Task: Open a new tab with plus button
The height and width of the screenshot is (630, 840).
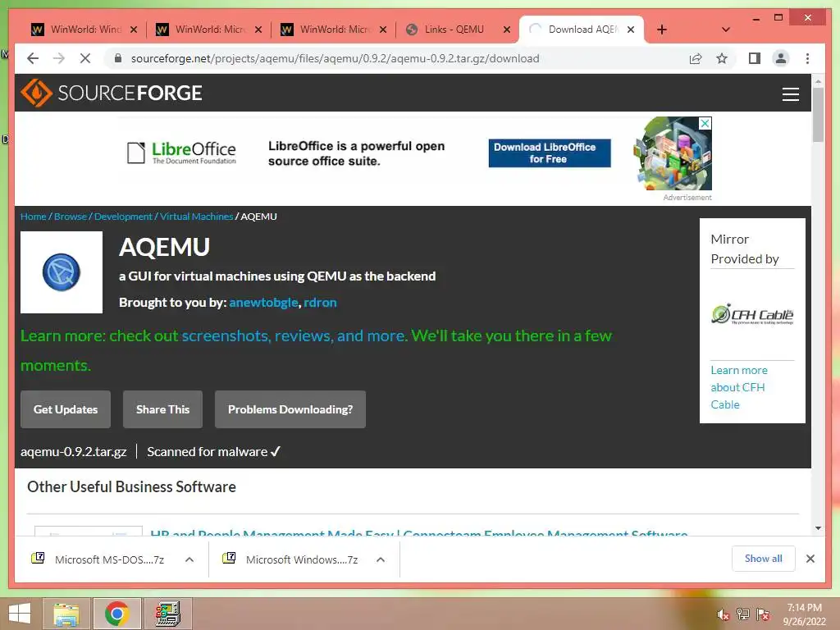Action: 662,30
